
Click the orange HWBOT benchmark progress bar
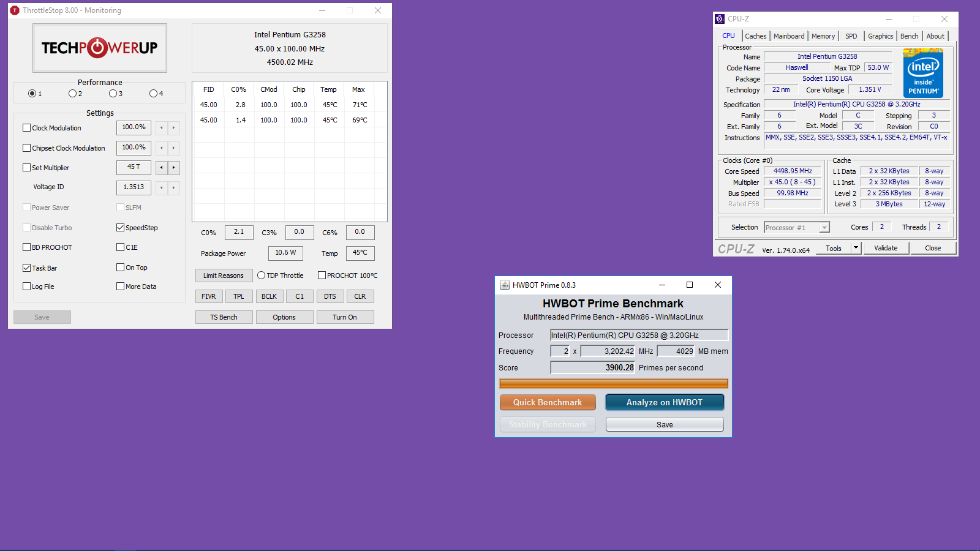point(614,384)
